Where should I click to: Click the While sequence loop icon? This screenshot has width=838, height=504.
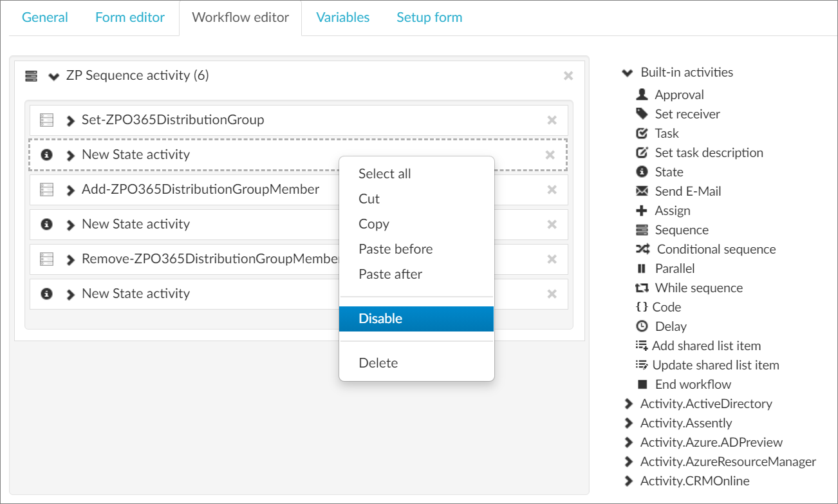(641, 288)
